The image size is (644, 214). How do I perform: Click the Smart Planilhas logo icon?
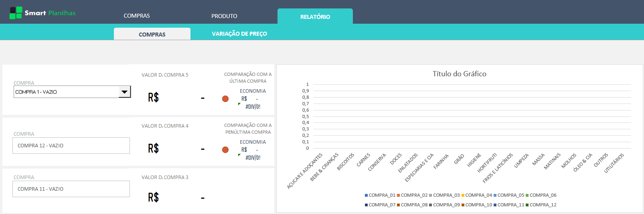coord(16,13)
